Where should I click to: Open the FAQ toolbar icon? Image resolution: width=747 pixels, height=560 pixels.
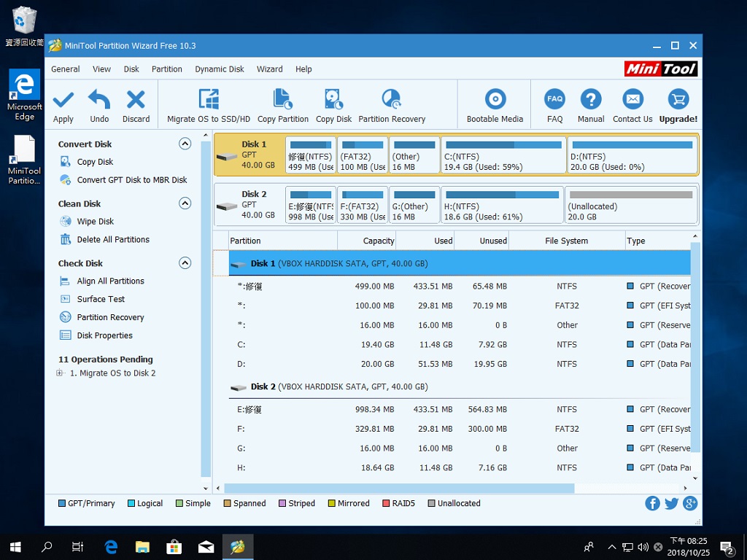point(554,99)
